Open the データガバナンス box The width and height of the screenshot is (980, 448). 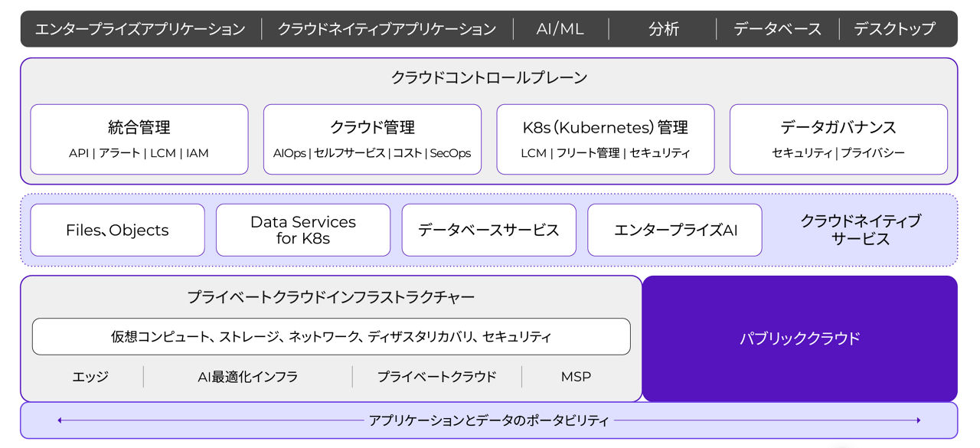[x=839, y=138]
